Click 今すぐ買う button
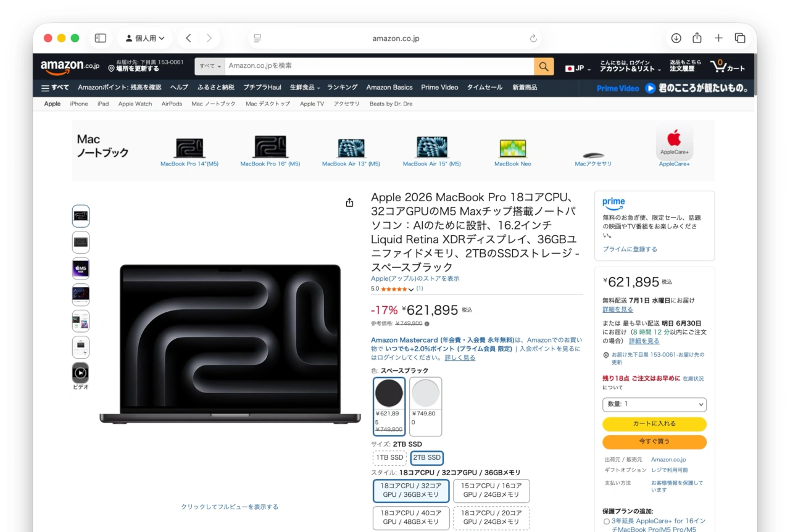 [654, 442]
